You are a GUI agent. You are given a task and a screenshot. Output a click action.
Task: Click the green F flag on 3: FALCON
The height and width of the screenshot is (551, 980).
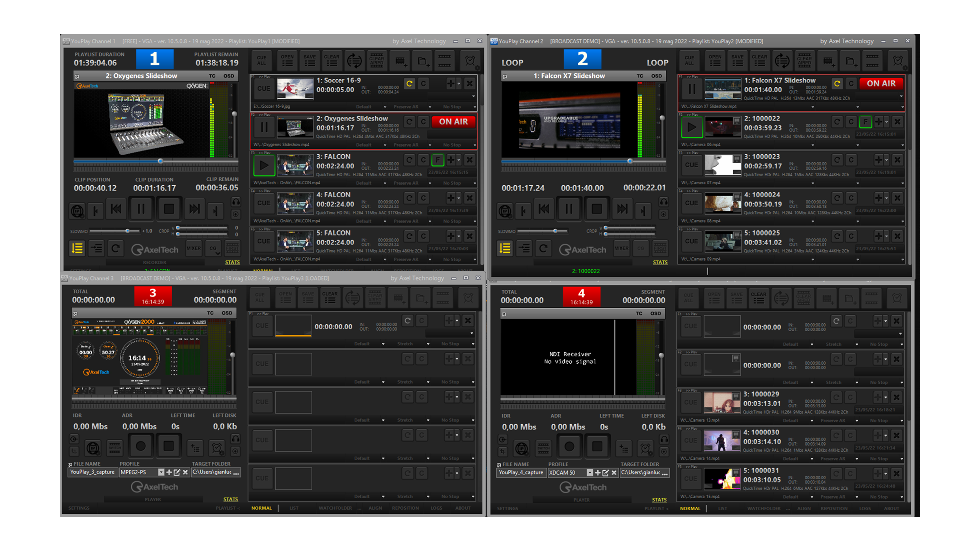[438, 160]
